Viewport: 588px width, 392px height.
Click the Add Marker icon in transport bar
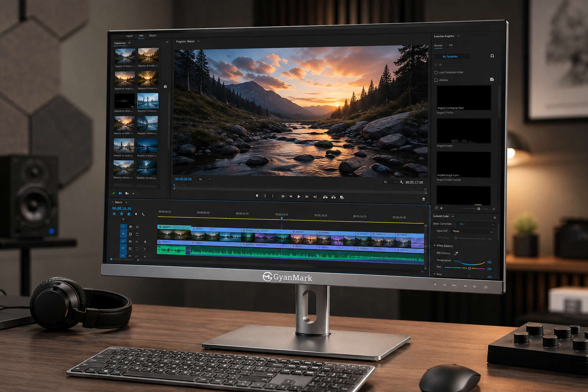257,196
